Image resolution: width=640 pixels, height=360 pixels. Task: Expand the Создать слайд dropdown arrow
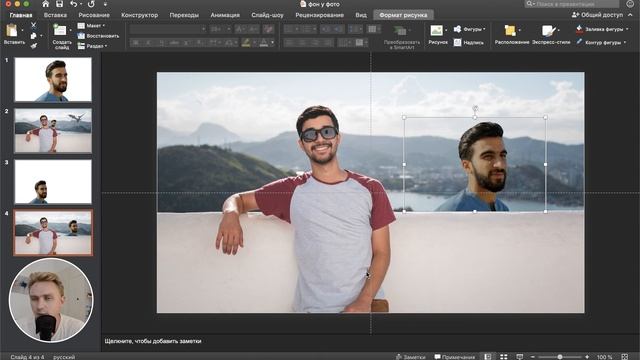pos(70,30)
